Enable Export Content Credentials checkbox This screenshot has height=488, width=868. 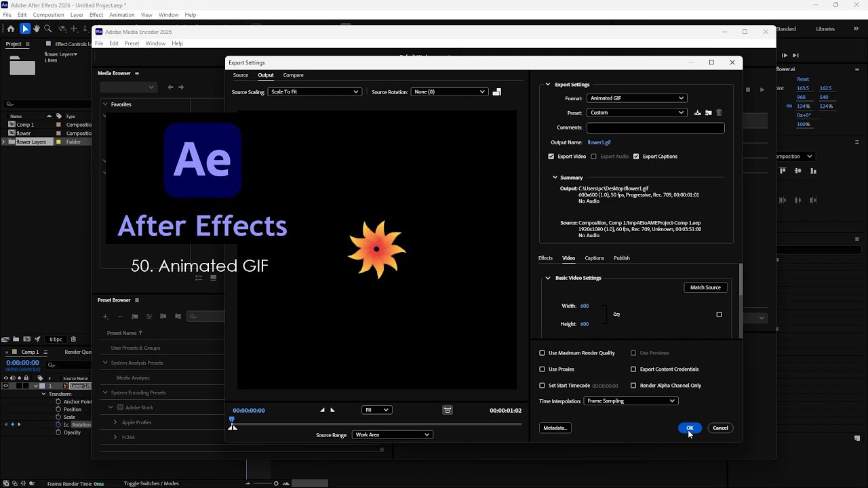coord(633,369)
